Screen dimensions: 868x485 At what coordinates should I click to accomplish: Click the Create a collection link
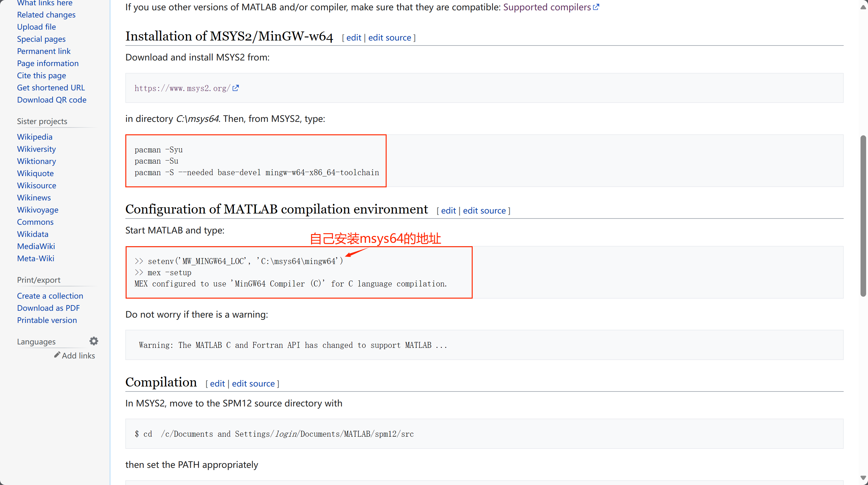(x=50, y=296)
